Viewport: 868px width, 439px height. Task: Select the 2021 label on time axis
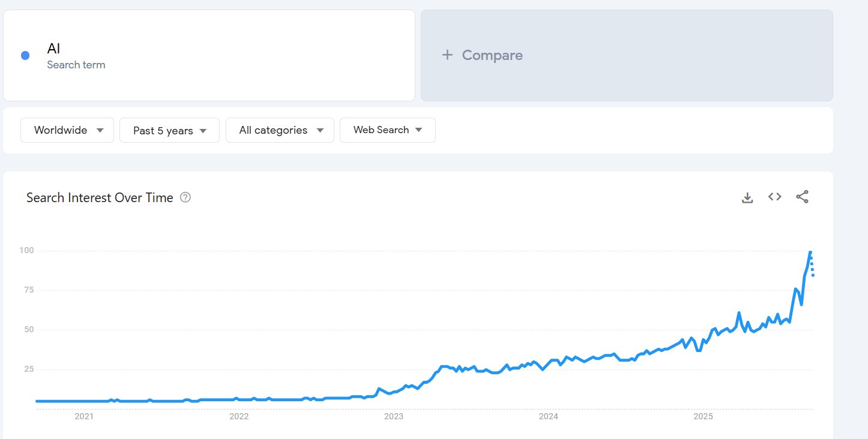click(x=84, y=416)
